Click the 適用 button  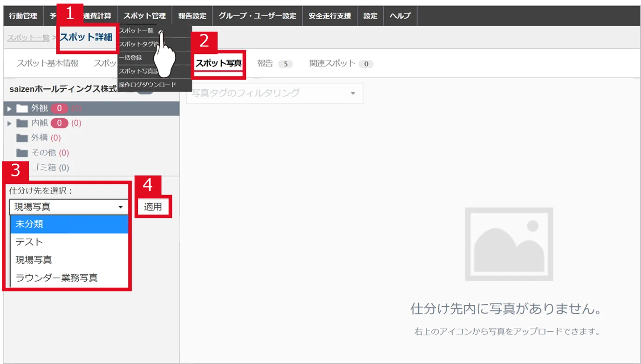coord(153,207)
